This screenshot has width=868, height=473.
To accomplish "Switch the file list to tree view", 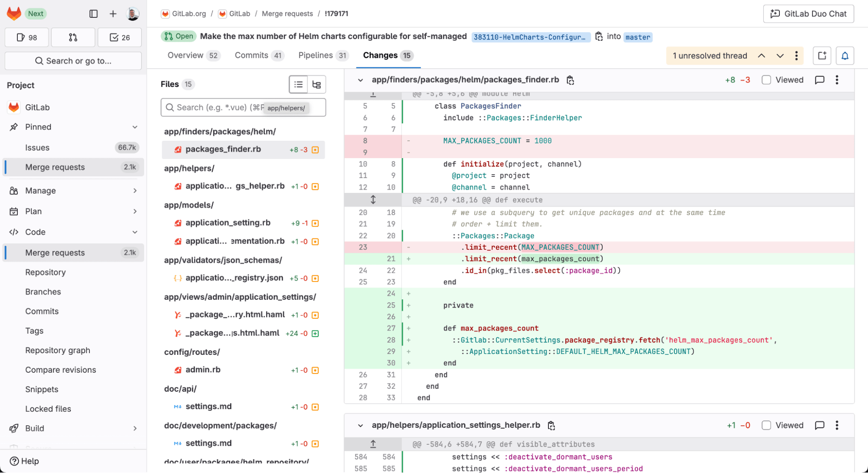I will (317, 84).
